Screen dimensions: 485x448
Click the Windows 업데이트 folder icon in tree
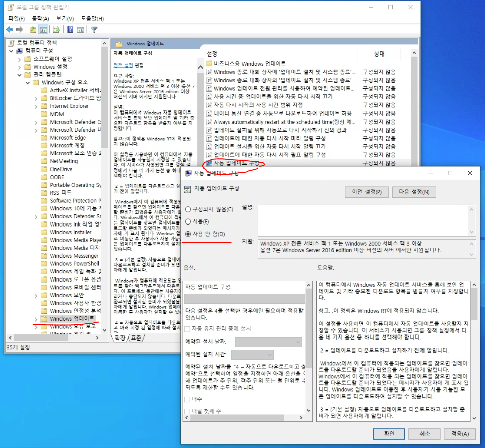pos(44,318)
